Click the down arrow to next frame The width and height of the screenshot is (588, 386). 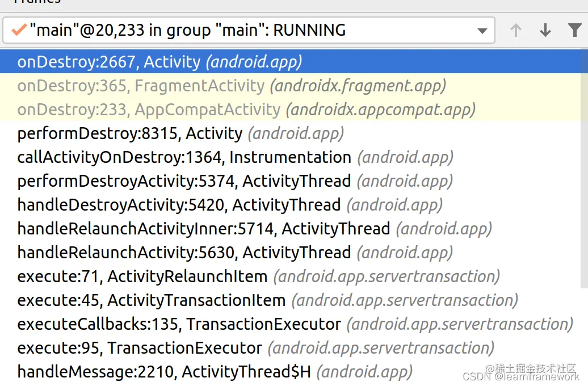click(x=545, y=31)
